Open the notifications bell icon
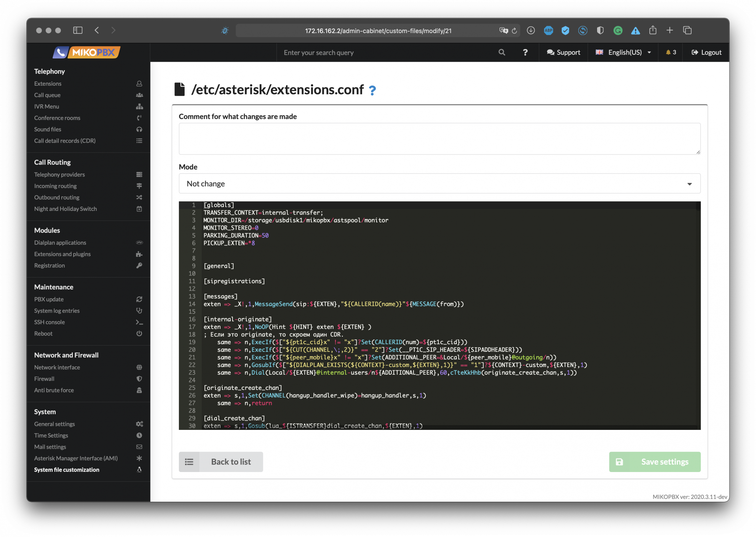 click(669, 52)
